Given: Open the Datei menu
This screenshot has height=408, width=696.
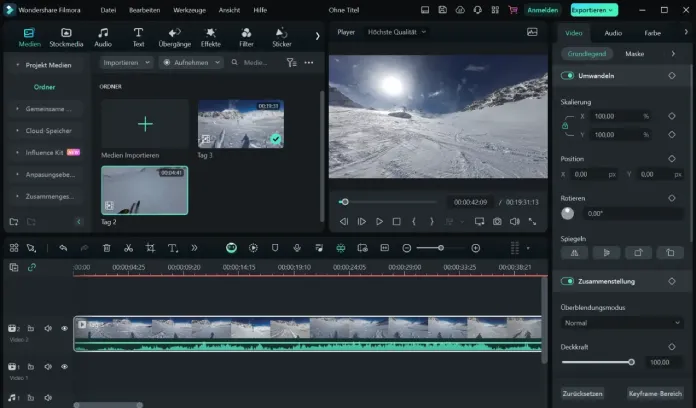Looking at the screenshot, I should (108, 10).
